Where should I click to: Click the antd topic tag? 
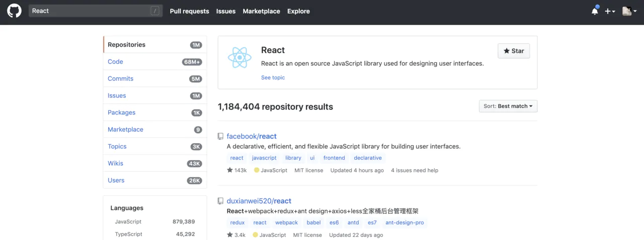(x=354, y=222)
